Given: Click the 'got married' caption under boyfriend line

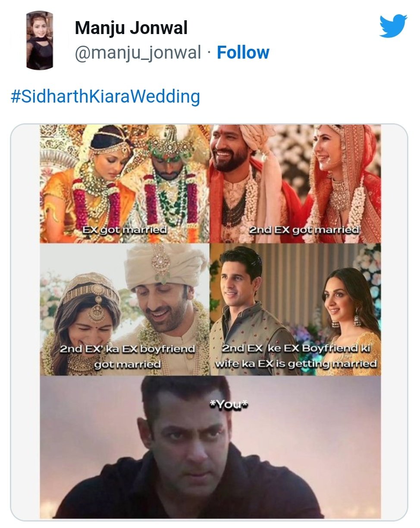Looking at the screenshot, I should point(128,364).
